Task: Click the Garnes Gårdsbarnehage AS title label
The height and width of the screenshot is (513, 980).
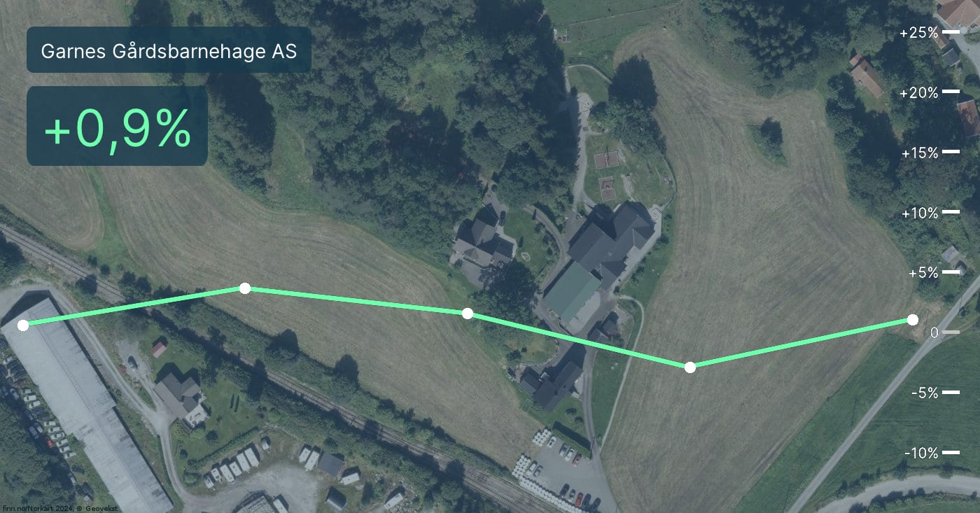Action: pos(169,50)
